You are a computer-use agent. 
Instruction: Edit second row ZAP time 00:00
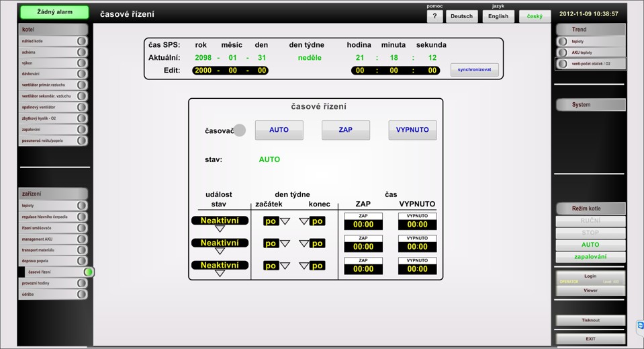click(363, 247)
